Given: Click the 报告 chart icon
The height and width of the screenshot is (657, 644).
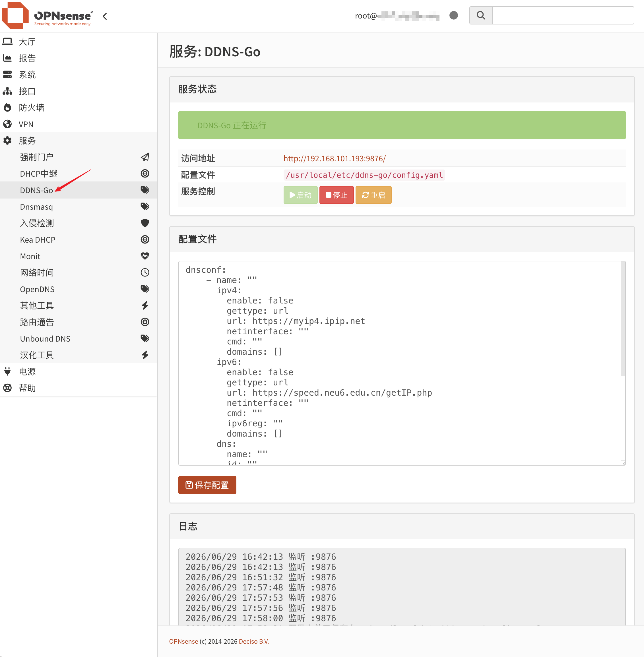Looking at the screenshot, I should (7, 58).
